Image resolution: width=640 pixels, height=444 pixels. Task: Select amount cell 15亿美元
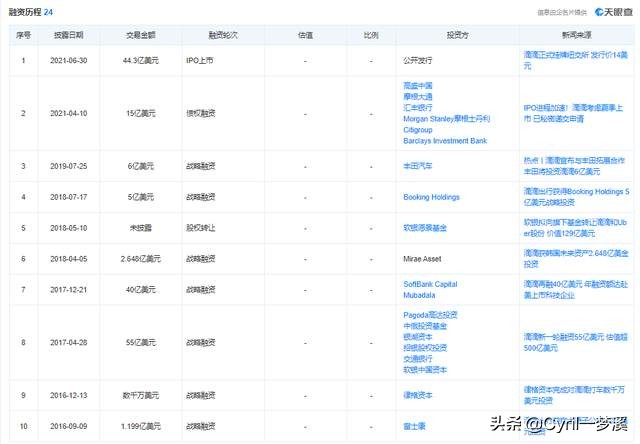[140, 113]
